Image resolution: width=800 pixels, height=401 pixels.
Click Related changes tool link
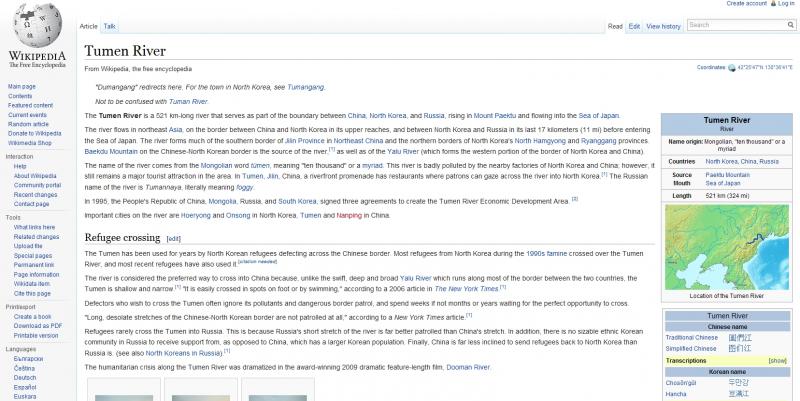pyautogui.click(x=36, y=237)
